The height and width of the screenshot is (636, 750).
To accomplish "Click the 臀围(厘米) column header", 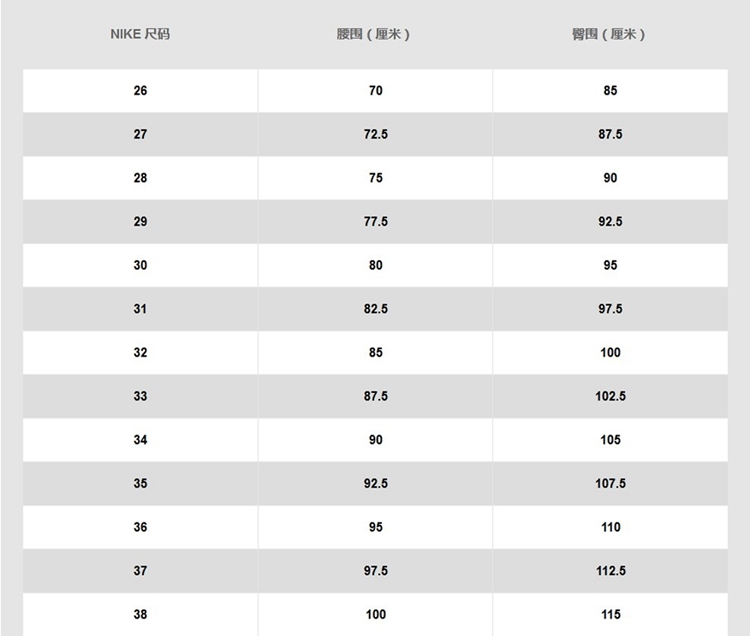I will [610, 35].
